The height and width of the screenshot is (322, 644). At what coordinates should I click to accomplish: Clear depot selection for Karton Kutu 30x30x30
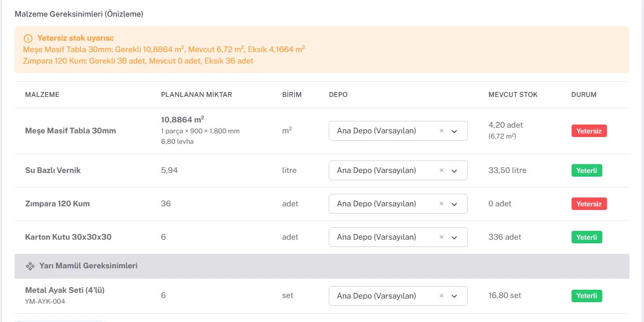pyautogui.click(x=441, y=237)
